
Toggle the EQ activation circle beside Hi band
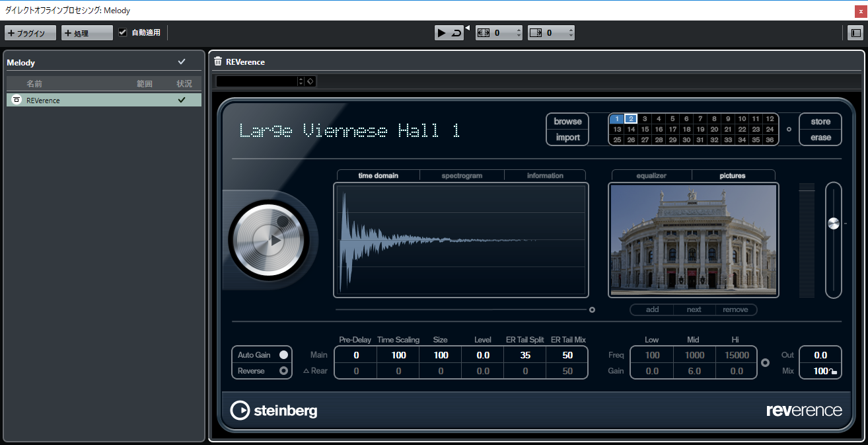pos(766,362)
